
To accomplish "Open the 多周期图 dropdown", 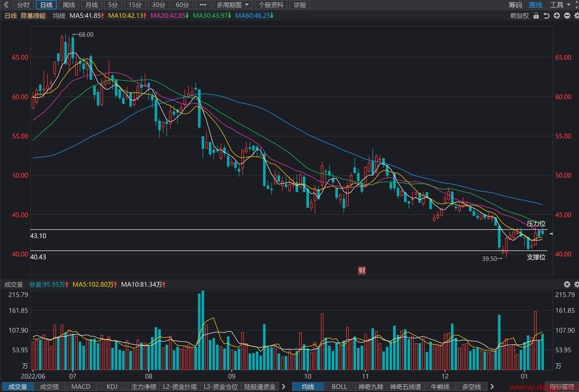I will 233,5.
